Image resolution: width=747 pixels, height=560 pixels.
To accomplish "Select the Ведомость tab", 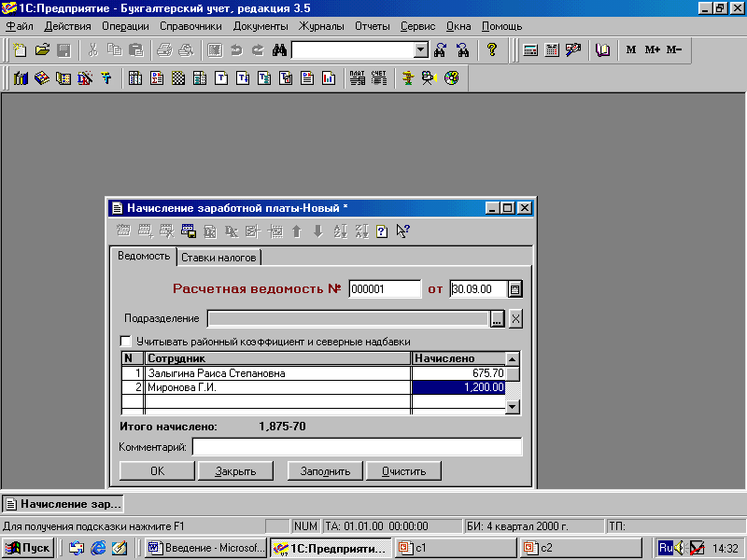I will tap(144, 256).
